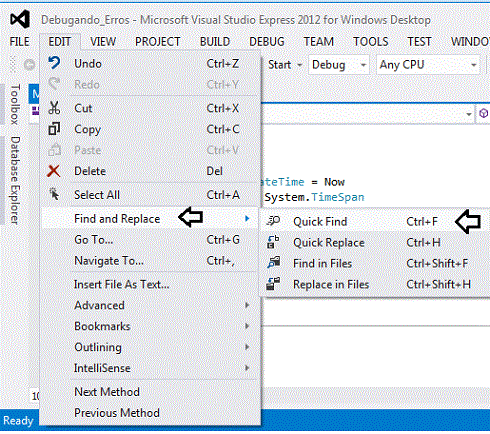This screenshot has width=490, height=434.
Task: Choose Navigate To... menu entry
Action: tap(150, 261)
